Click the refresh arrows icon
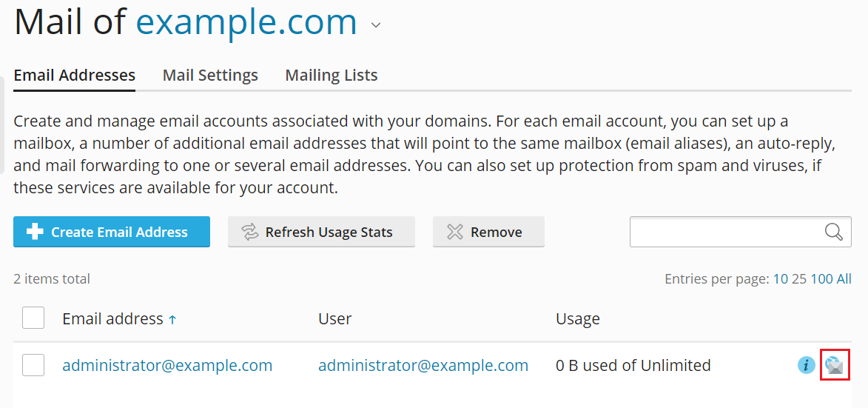 (250, 232)
